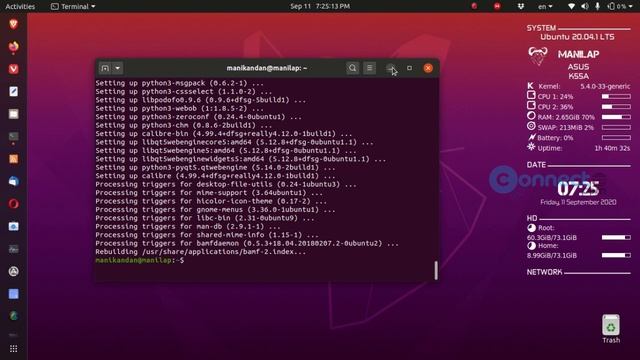
Task: Click the terminal vertical scrollbar
Action: point(436,270)
